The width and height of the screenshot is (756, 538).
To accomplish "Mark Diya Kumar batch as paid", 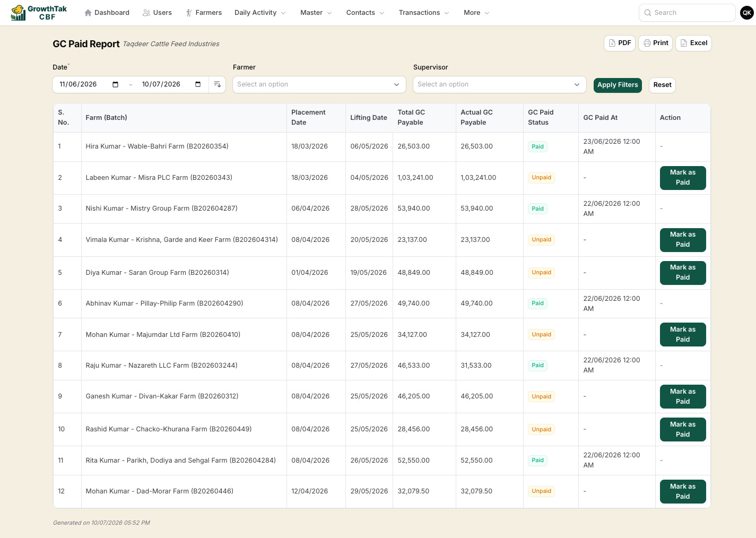I will 683,273.
